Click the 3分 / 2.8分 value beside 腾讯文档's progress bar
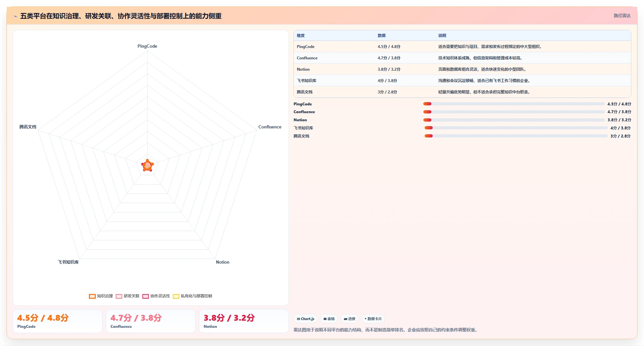 [x=620, y=136]
